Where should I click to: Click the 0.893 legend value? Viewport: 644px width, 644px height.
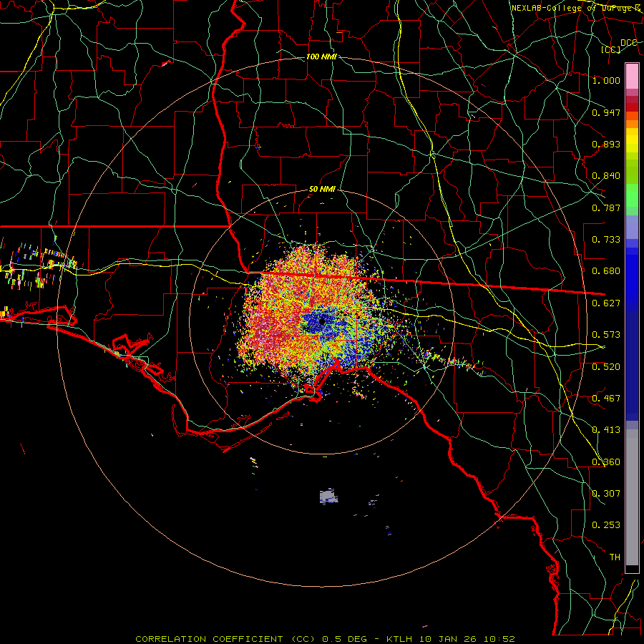(x=606, y=144)
